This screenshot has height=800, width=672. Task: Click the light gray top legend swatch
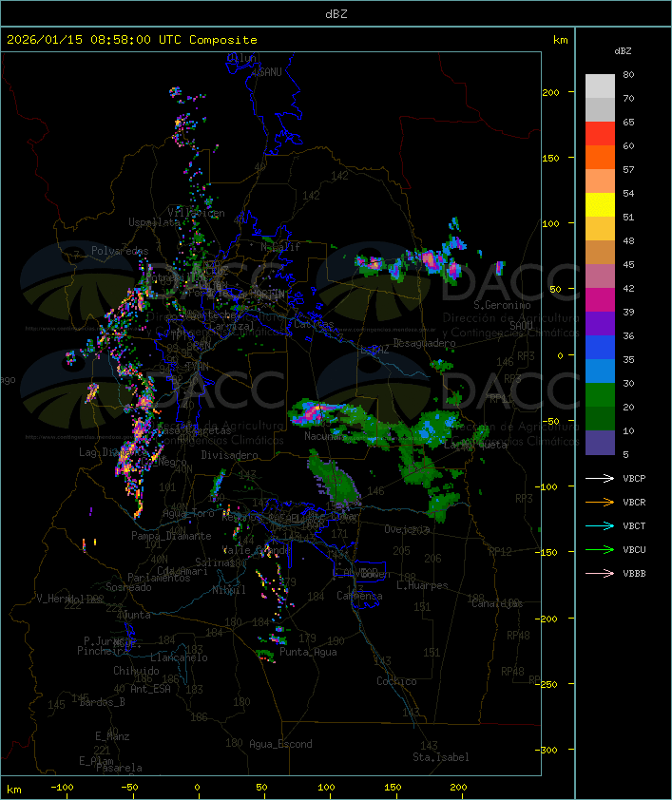pos(600,86)
